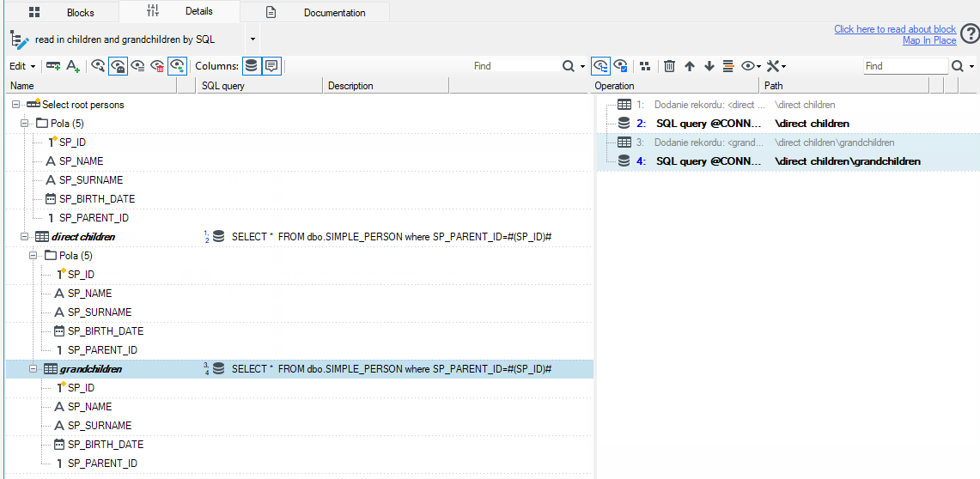Toggle the eye with lock view option
980x479 pixels.
click(x=119, y=65)
